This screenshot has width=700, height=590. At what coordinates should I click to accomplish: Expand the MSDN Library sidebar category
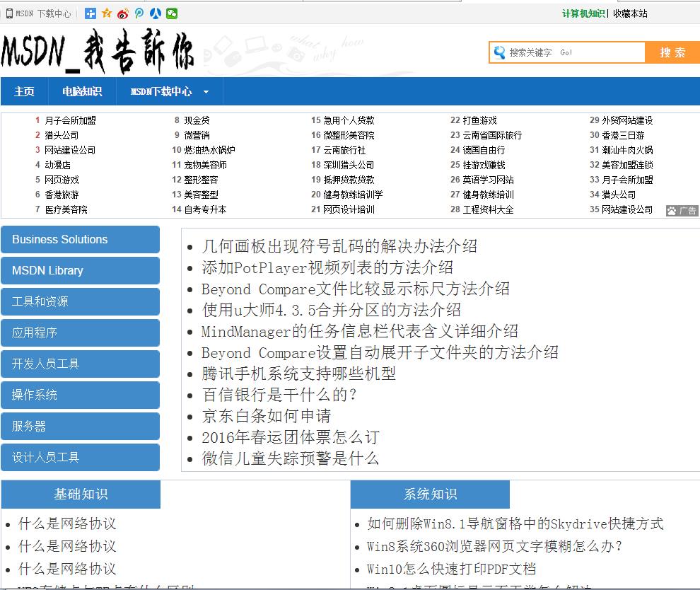click(81, 271)
